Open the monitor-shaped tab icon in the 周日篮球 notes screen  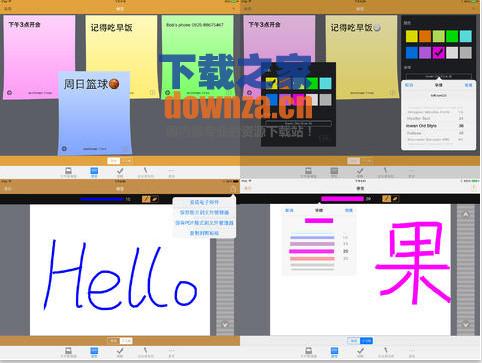click(x=68, y=171)
